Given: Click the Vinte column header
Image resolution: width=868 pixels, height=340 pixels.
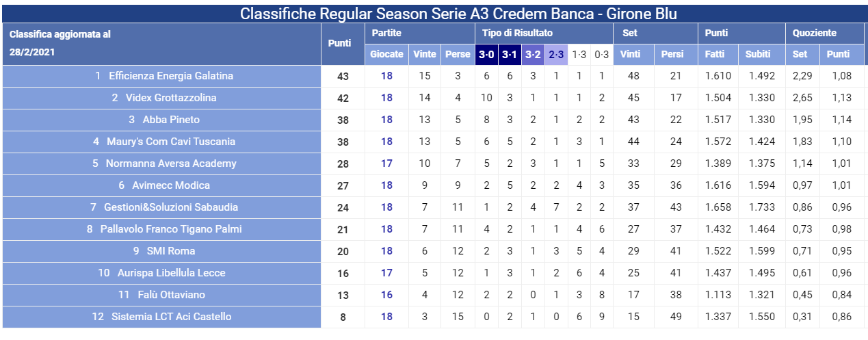Looking at the screenshot, I should 425,55.
